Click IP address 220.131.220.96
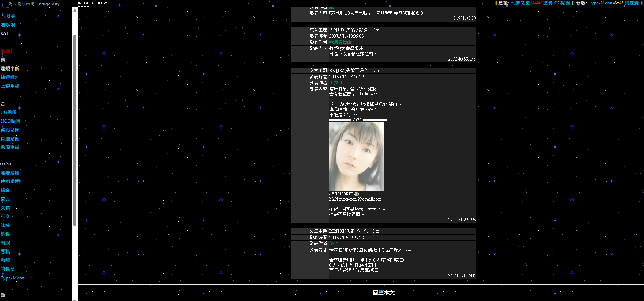Screen dimensions: 644x301 pyautogui.click(x=462, y=220)
